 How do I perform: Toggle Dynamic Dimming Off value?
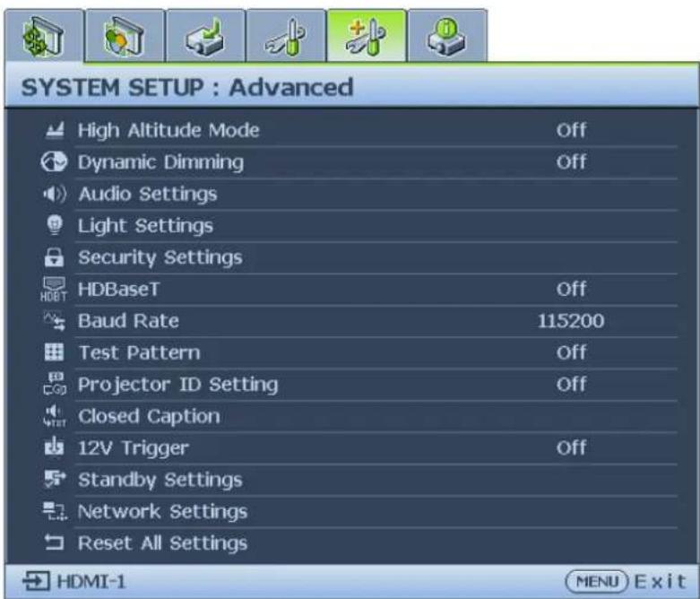pyautogui.click(x=571, y=161)
